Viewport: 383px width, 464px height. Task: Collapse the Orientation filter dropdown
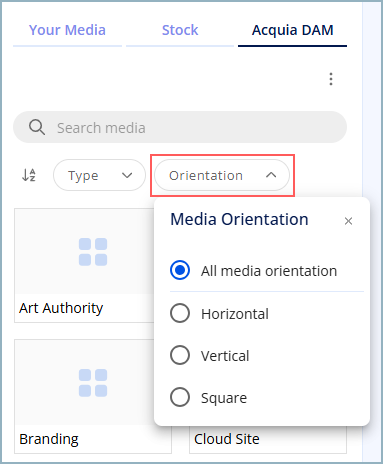222,175
